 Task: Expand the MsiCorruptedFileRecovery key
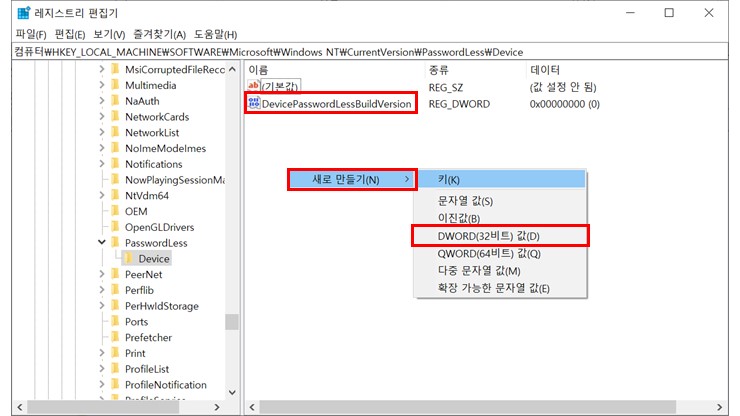click(102, 69)
